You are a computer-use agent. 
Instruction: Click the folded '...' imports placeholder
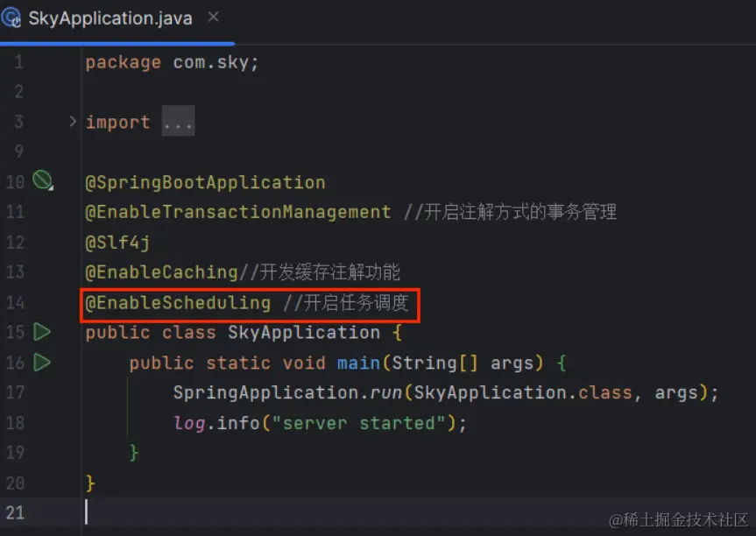179,121
